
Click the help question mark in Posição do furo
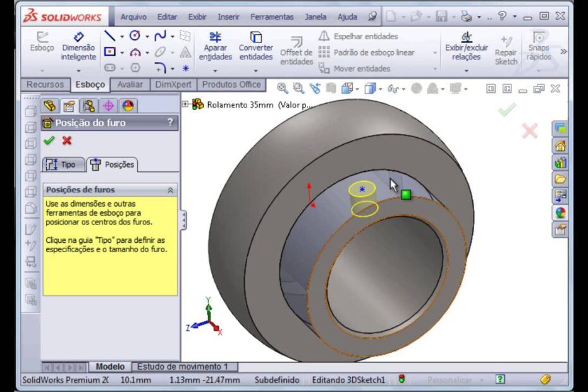(x=170, y=123)
